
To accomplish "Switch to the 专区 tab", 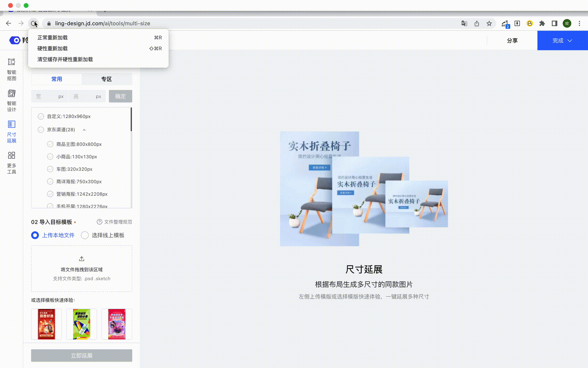I will 106,79.
